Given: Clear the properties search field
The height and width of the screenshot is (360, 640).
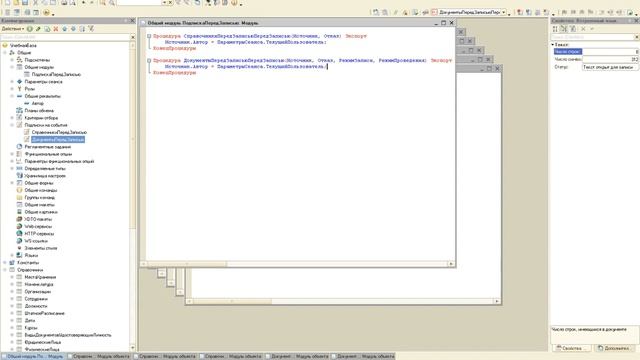Looking at the screenshot, I should click(x=637, y=37).
